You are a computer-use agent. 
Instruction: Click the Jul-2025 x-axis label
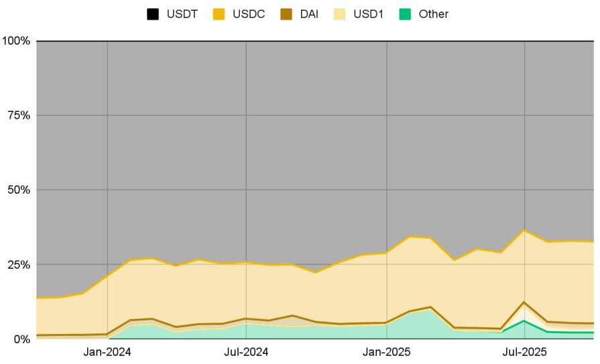click(524, 352)
